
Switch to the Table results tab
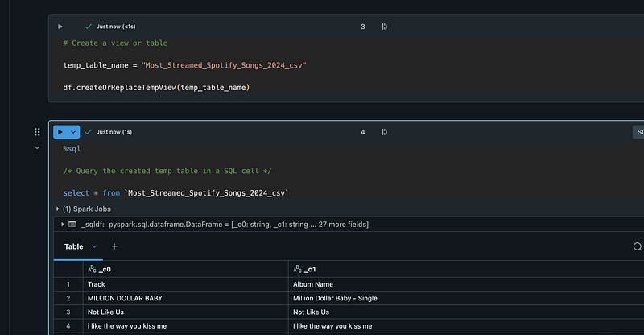[x=74, y=246]
